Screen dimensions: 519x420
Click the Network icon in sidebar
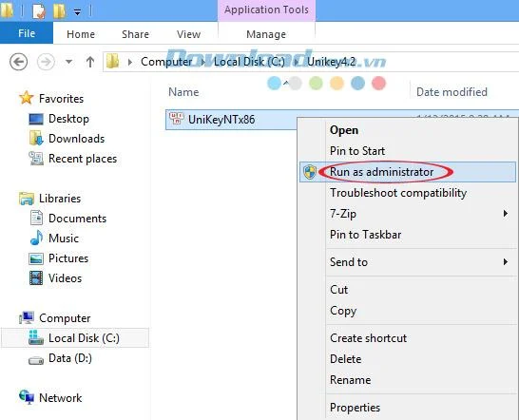[x=27, y=397]
